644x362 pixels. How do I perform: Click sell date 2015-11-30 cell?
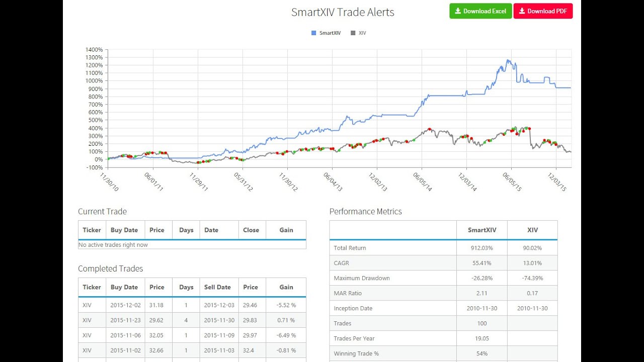coord(219,320)
